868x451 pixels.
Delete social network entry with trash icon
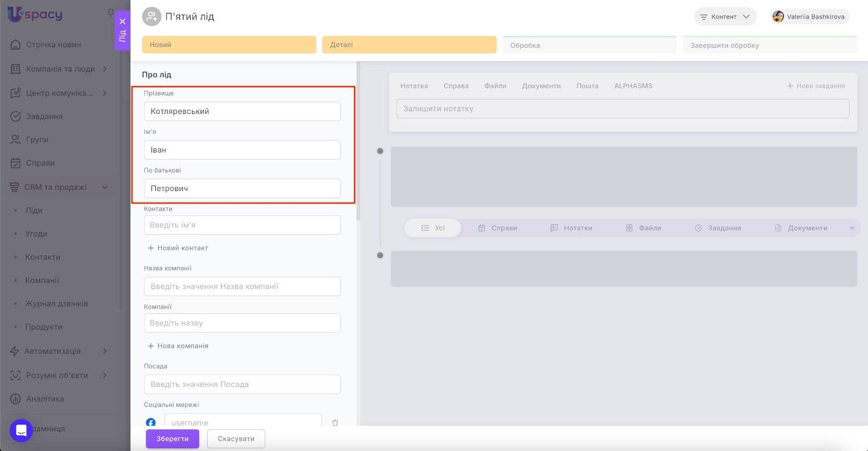[x=335, y=422]
